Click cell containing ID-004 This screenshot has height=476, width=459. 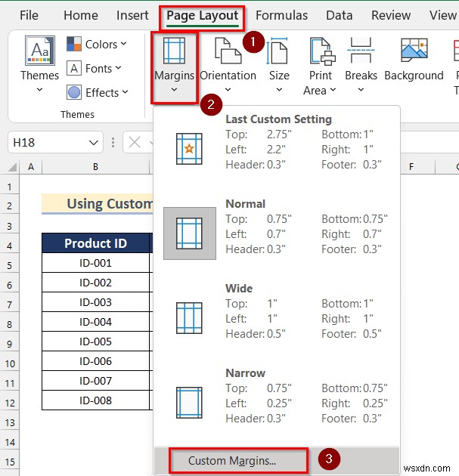click(95, 322)
